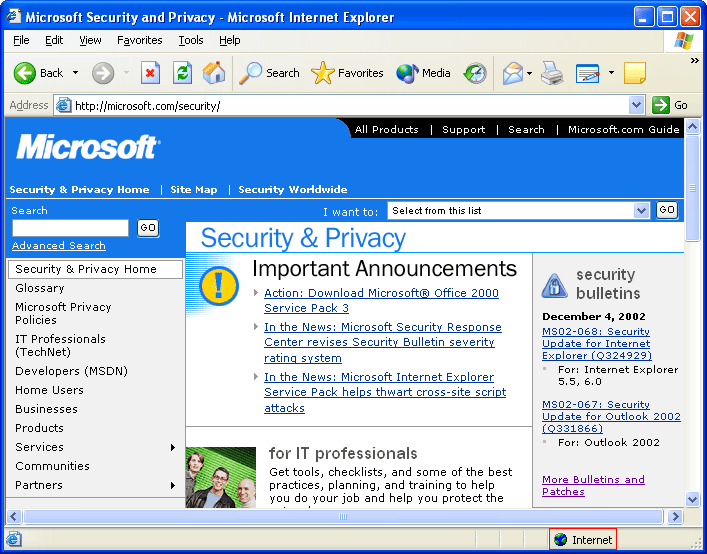Click the Advanced Search link
Viewport: 707px width, 554px height.
(58, 246)
